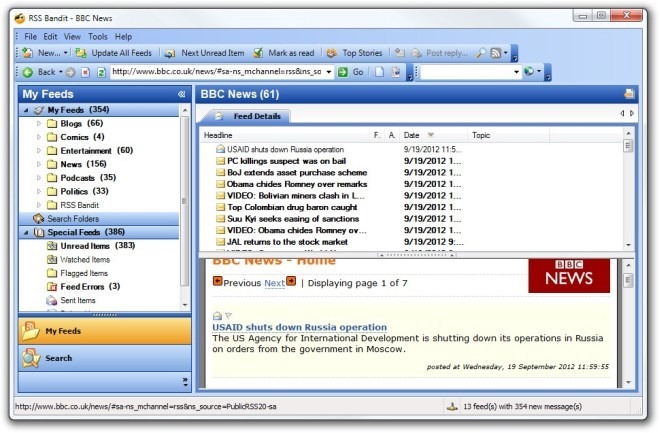Image resolution: width=660 pixels, height=433 pixels.
Task: Click the green Refresh page icon
Action: (101, 72)
